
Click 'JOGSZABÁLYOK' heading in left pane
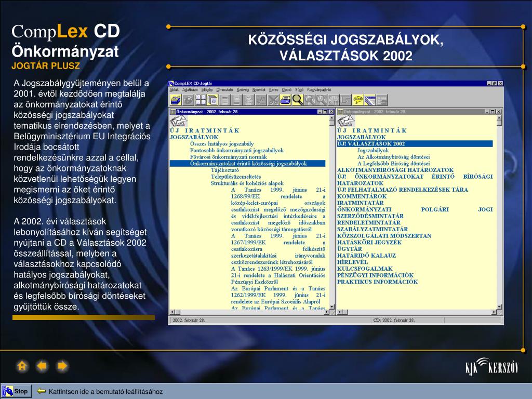point(194,137)
